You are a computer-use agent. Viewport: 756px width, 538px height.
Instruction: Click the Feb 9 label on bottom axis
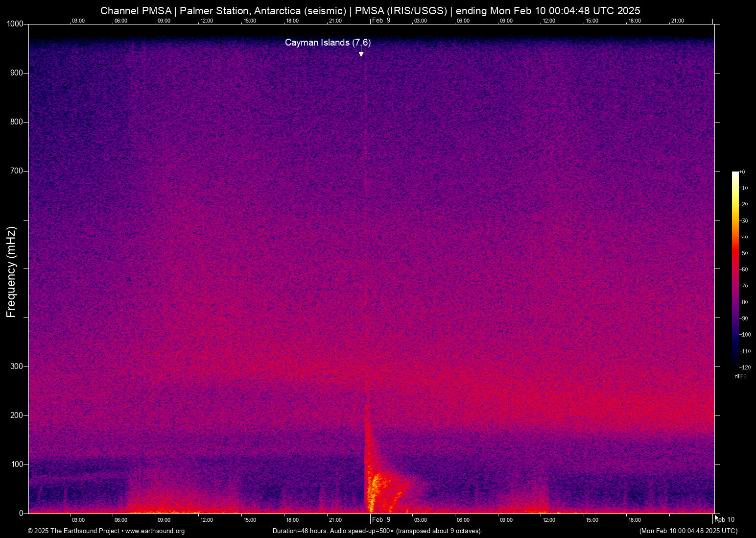[x=381, y=519]
